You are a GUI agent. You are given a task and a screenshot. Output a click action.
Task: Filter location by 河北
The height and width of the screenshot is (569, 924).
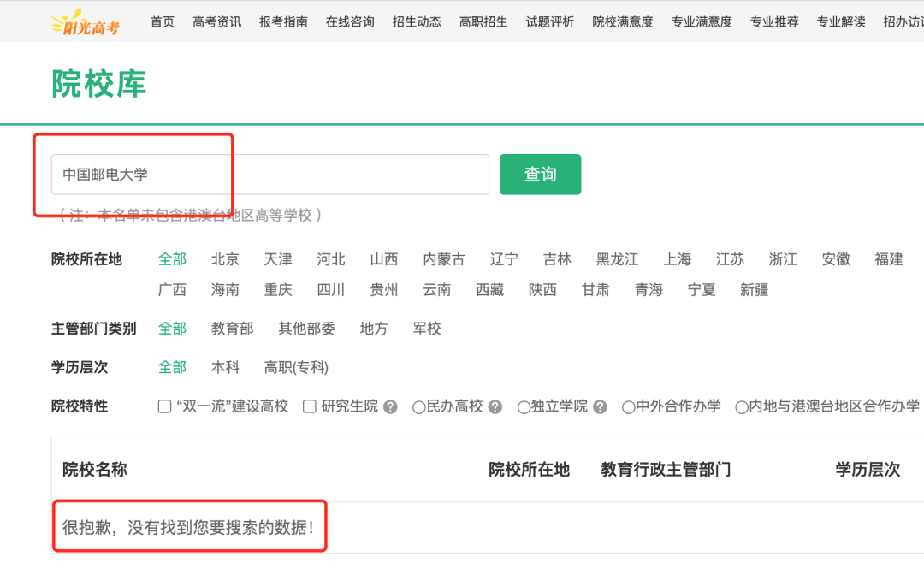[331, 259]
